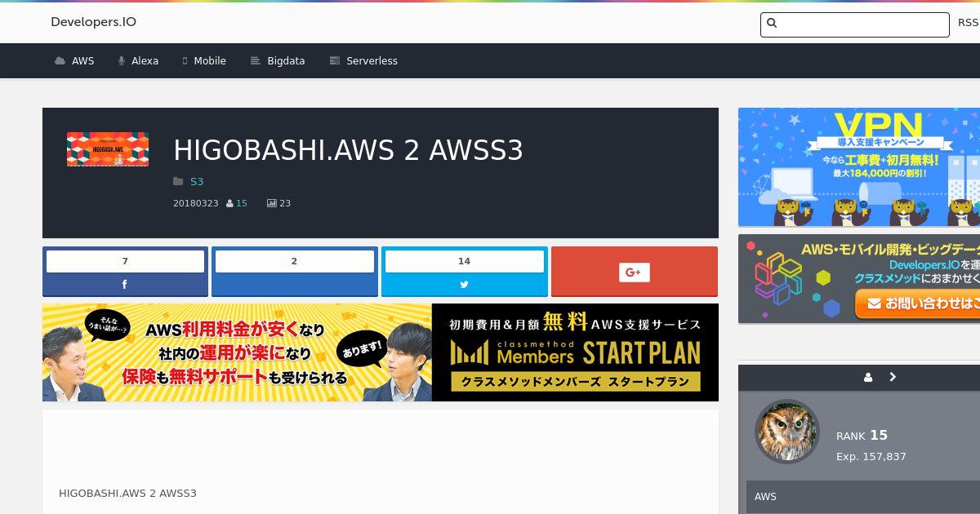Share on Facebook via the f button
980x514 pixels.
pyautogui.click(x=125, y=285)
